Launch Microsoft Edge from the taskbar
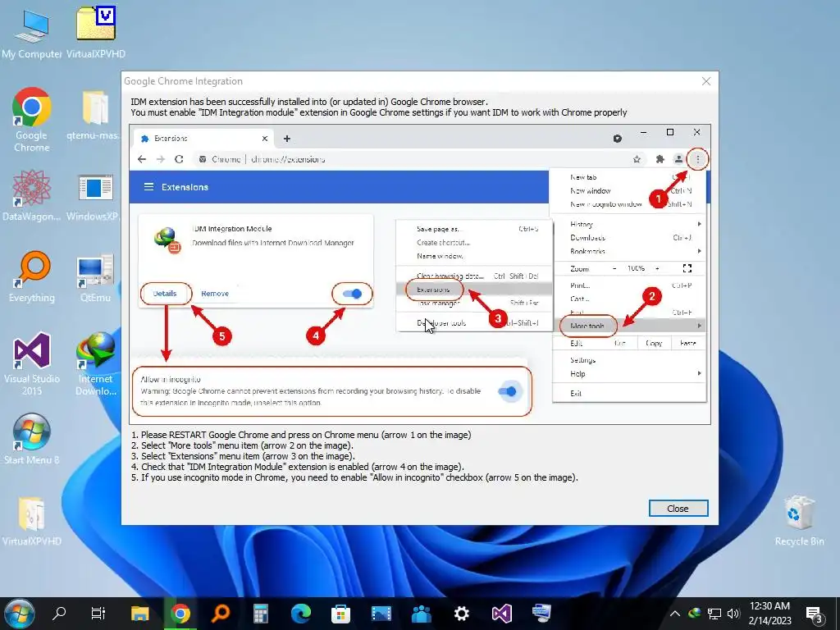Viewport: 840px width, 630px height. tap(301, 613)
